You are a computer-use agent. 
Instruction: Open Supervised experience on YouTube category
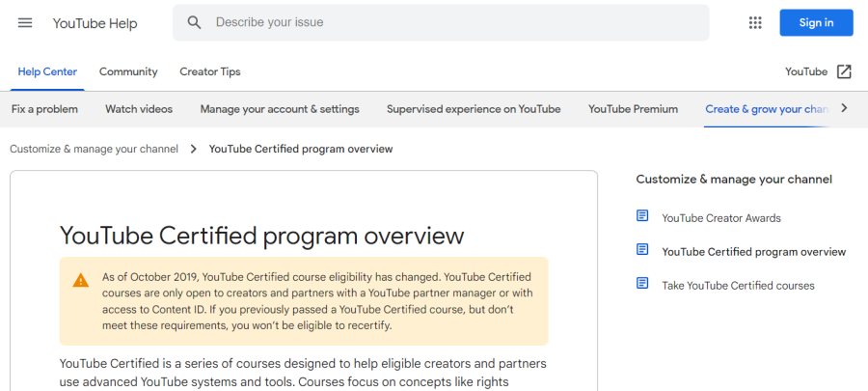[474, 109]
